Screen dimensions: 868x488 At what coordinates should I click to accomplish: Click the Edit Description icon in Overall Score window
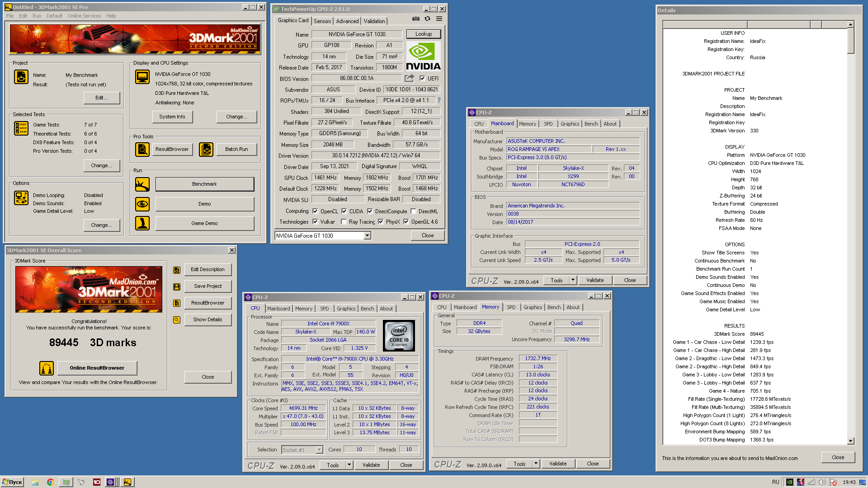tap(177, 270)
